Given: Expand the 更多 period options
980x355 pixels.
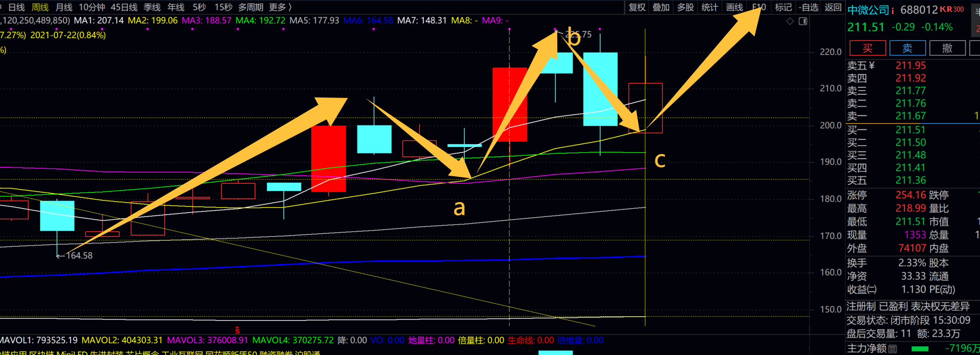Looking at the screenshot, I should pos(280,7).
